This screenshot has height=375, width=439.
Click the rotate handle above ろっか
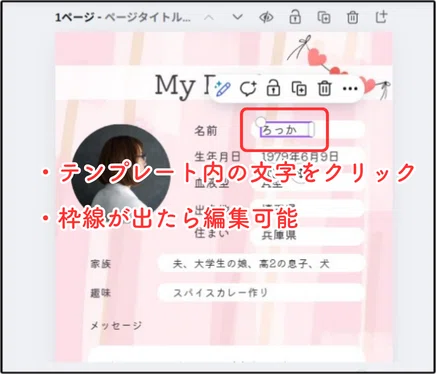tap(260, 121)
